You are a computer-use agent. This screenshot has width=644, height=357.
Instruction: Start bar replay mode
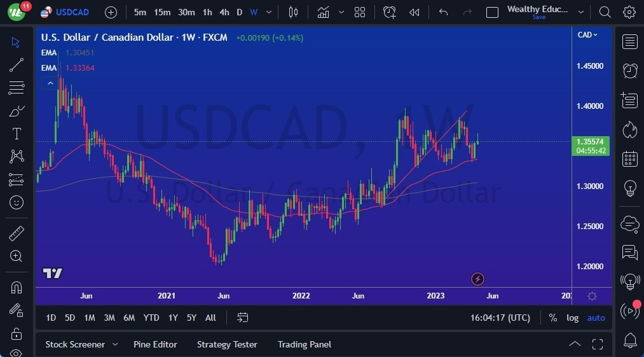click(414, 12)
